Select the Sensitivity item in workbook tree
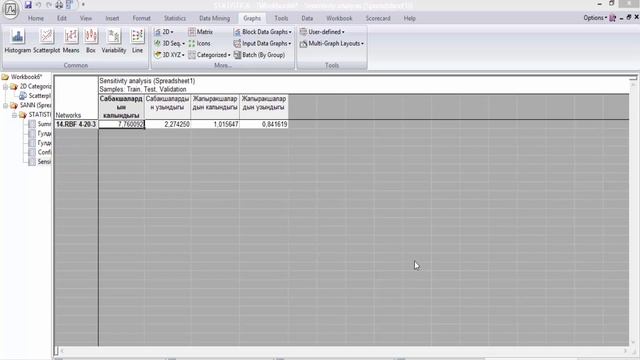 [40, 161]
